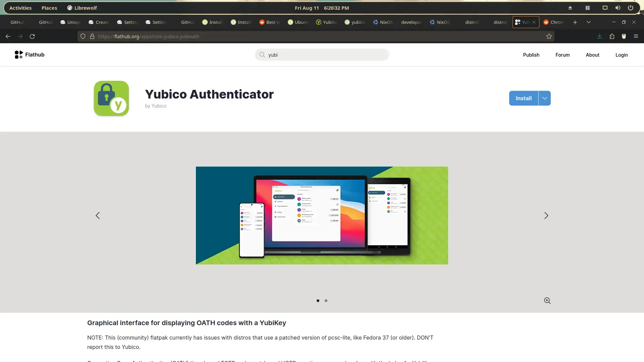Expand the Install options dropdown arrow
644x362 pixels.
545,98
